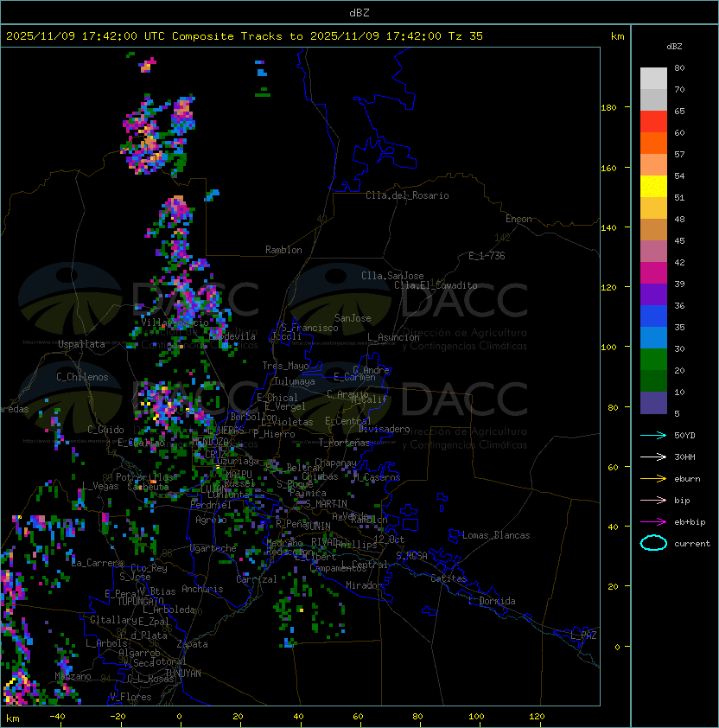This screenshot has height=728, width=719.
Task: Pick the orange 57-60 dBZ swatch
Action: pyautogui.click(x=653, y=144)
